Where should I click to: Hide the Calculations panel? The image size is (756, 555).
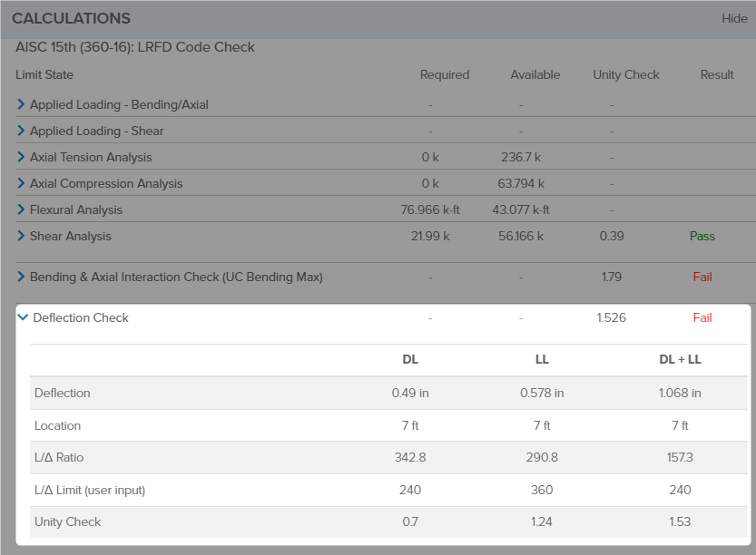point(733,18)
